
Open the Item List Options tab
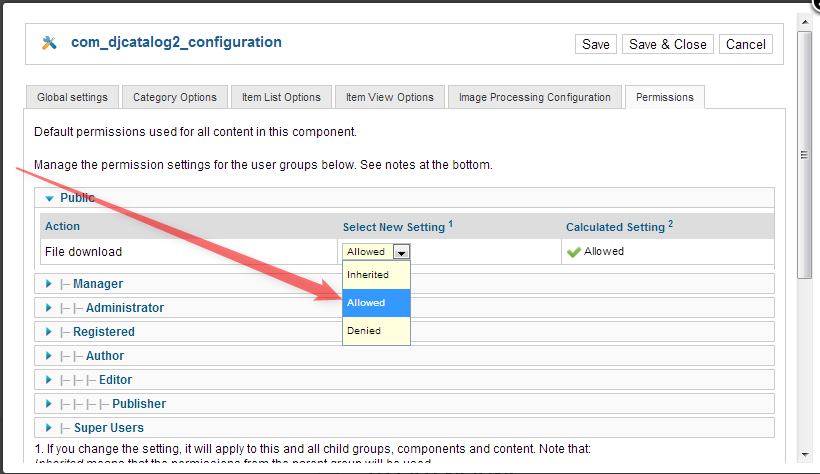tap(281, 97)
